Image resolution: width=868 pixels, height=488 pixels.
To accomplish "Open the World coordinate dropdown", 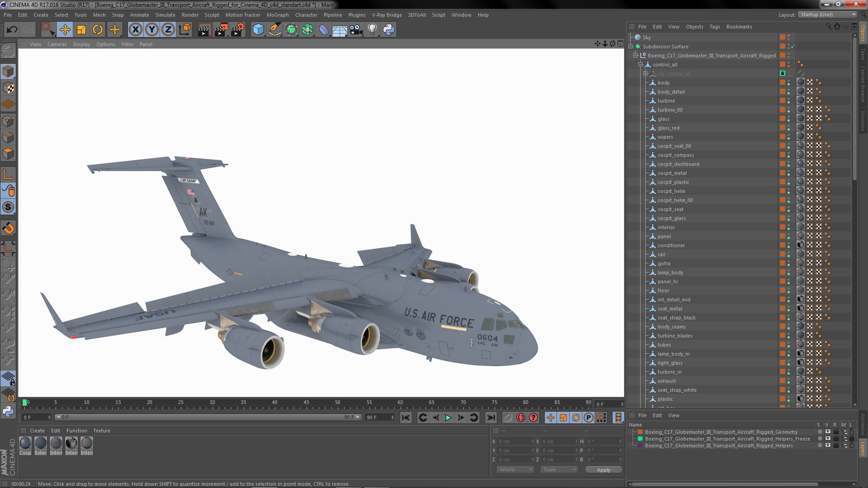I will tap(515, 469).
